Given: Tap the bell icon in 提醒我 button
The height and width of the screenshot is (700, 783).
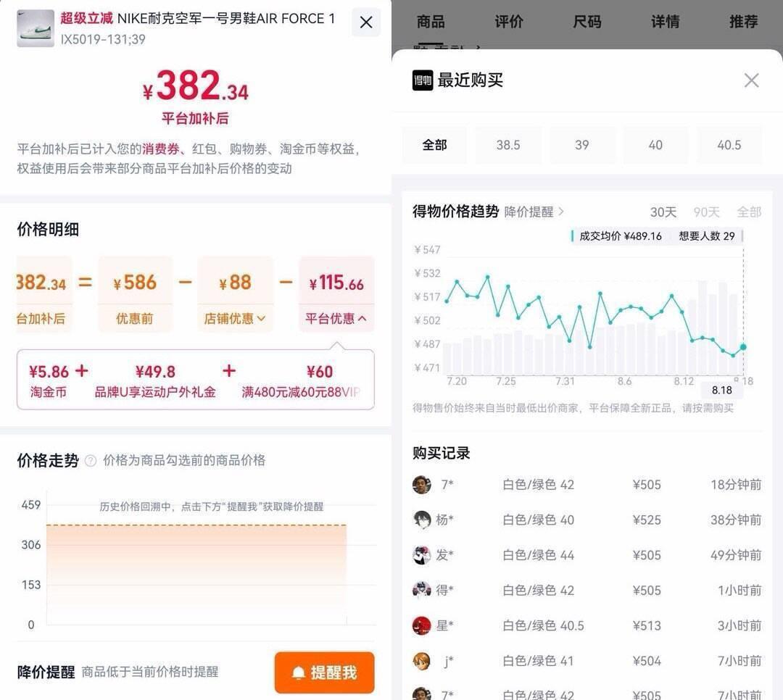Looking at the screenshot, I should pos(299,672).
